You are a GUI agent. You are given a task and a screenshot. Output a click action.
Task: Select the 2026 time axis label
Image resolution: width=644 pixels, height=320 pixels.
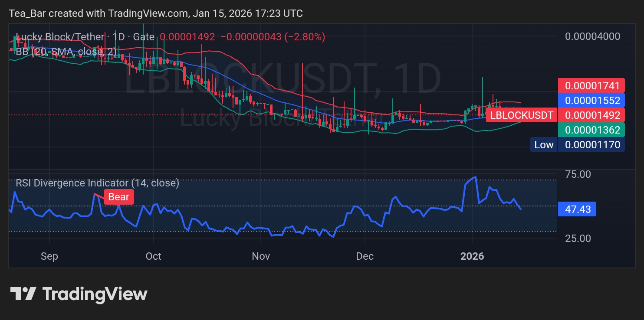(x=472, y=256)
